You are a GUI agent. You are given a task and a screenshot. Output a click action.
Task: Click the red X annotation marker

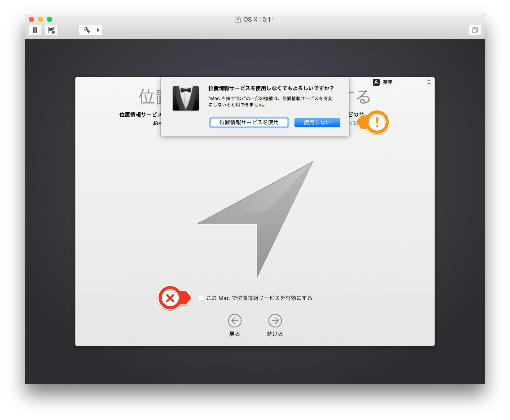coord(170,298)
